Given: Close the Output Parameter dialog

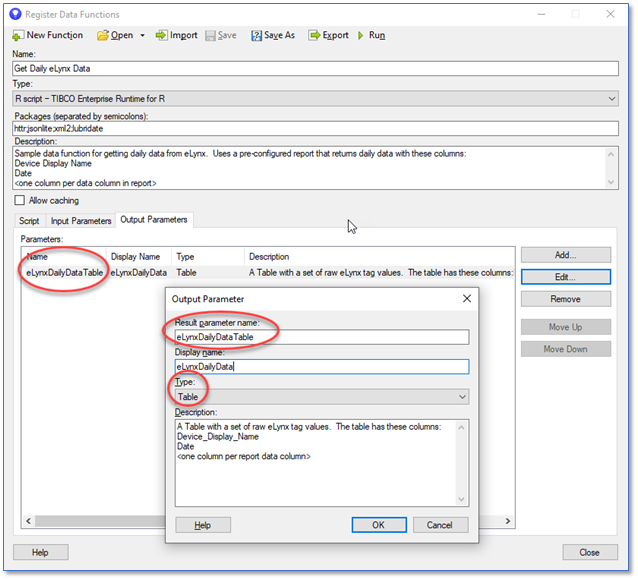Looking at the screenshot, I should [466, 298].
